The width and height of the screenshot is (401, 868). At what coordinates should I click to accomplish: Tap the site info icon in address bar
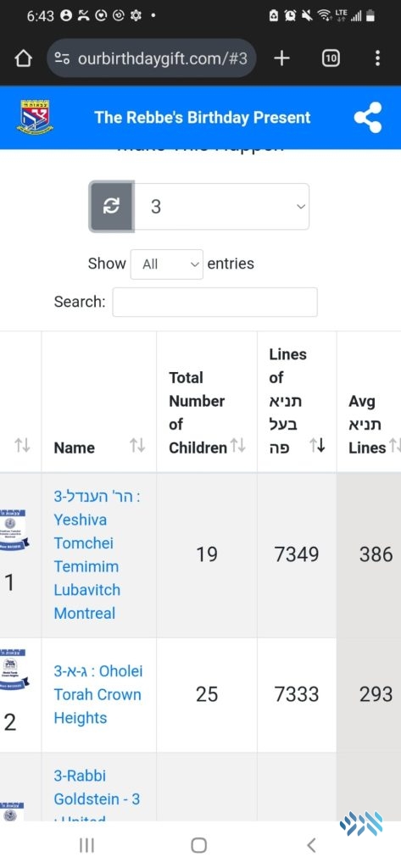[x=62, y=58]
